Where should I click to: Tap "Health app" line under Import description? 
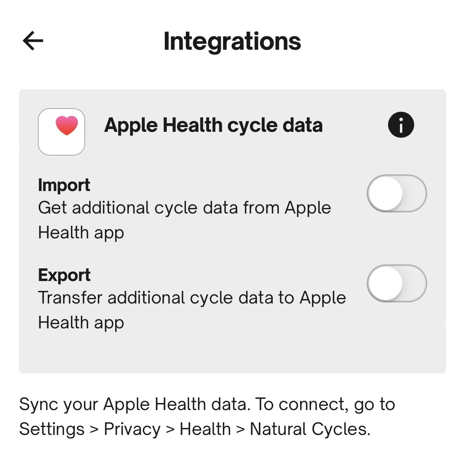click(81, 233)
